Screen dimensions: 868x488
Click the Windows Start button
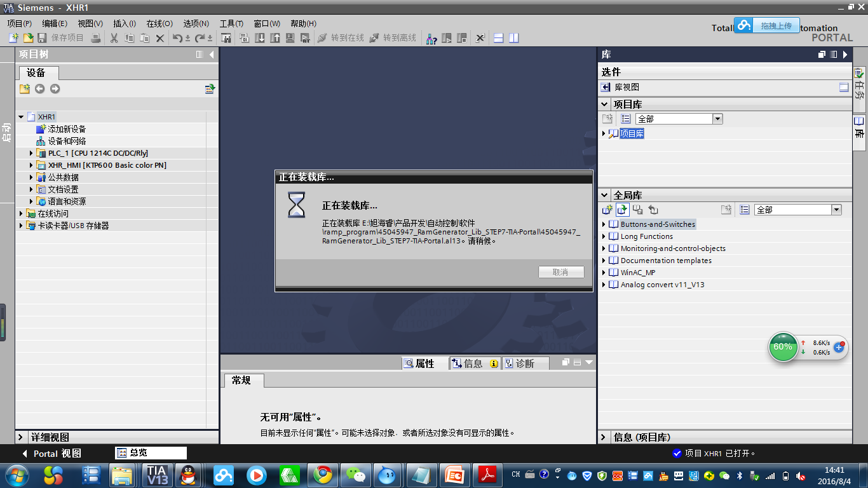click(x=16, y=475)
